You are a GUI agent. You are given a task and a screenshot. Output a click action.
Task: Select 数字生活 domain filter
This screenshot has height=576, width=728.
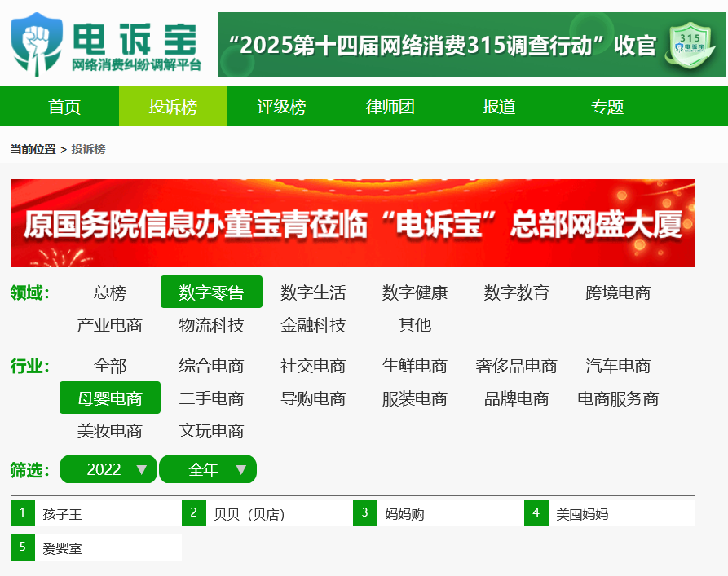point(313,292)
